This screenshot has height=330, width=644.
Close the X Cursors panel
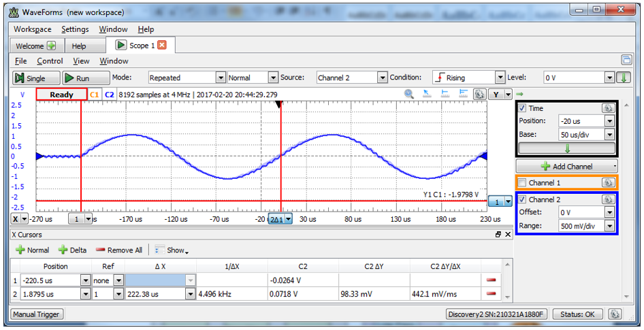click(508, 234)
